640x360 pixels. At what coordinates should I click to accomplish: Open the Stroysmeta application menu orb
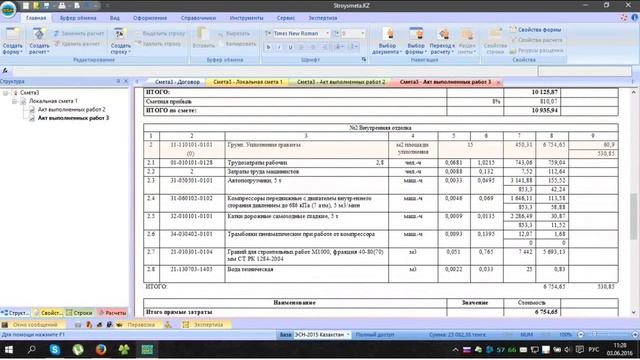(8, 9)
